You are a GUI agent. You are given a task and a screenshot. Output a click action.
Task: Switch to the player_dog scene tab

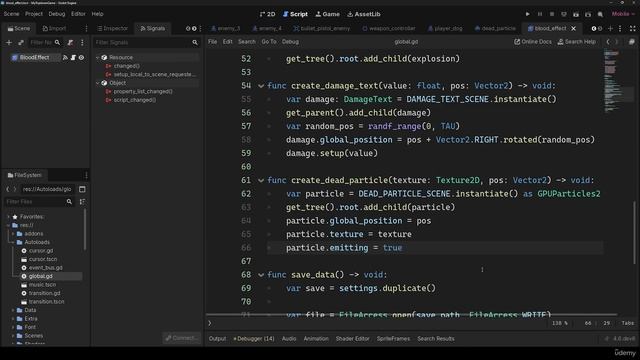[445, 28]
